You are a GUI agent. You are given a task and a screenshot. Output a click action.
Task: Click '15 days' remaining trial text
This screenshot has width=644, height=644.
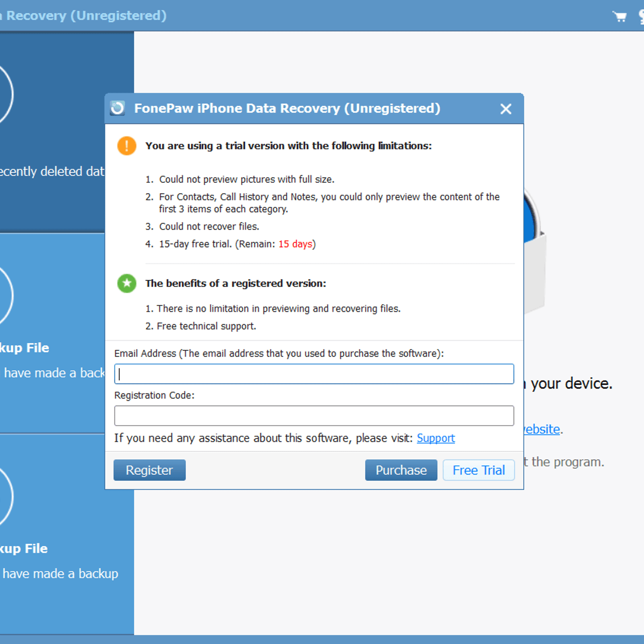[x=295, y=244]
